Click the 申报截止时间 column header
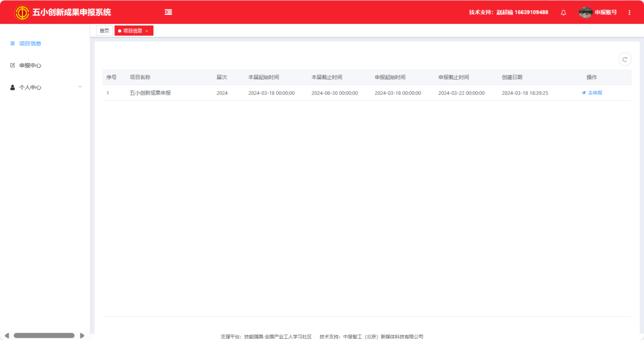 pyautogui.click(x=453, y=77)
